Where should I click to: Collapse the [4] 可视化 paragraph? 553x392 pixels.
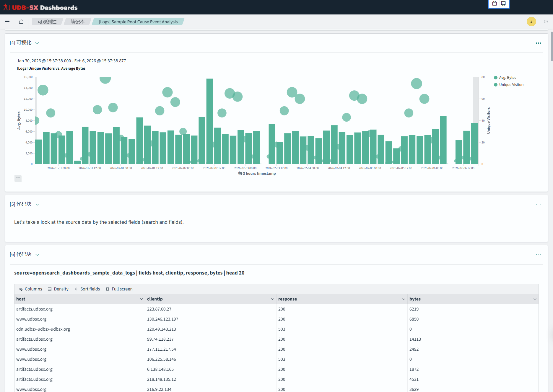pos(37,43)
